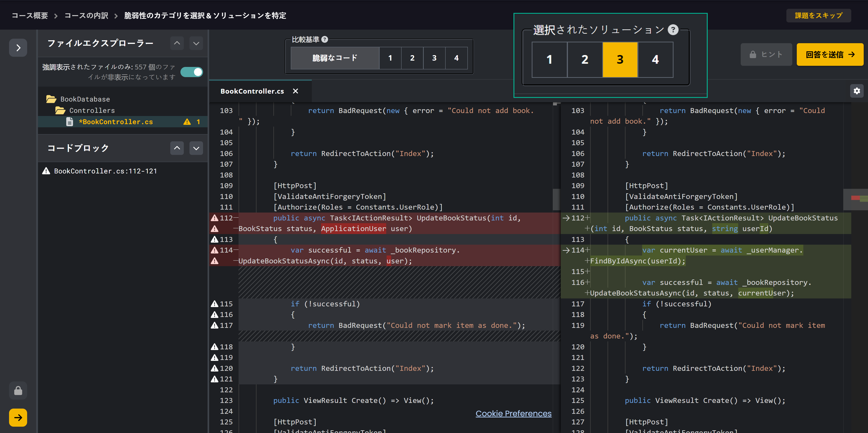Screen dimensions: 868x433
Task: Click the warning triangle beside line 114
Action: click(x=215, y=250)
